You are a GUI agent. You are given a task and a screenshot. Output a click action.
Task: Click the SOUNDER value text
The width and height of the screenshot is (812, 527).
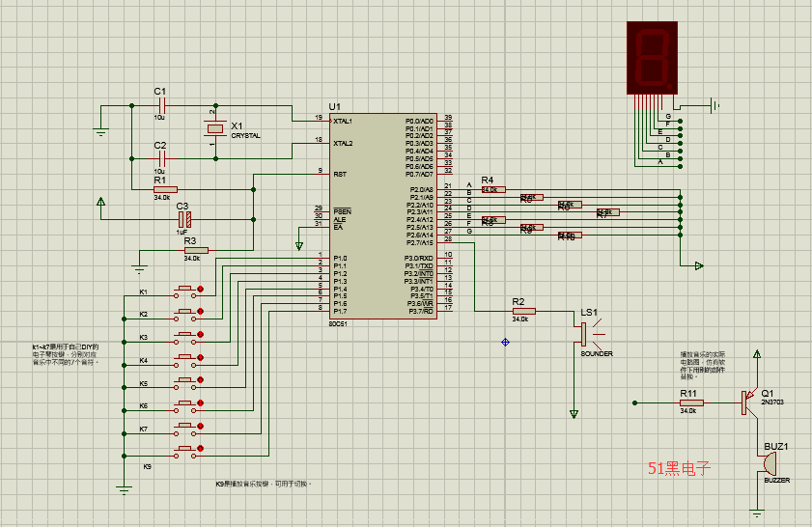[x=597, y=353]
